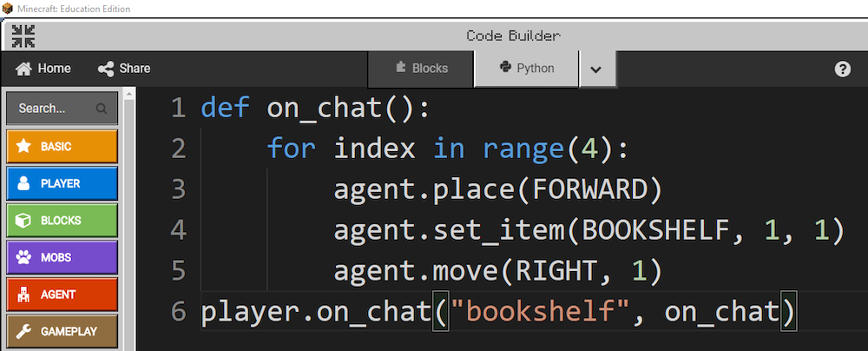Select the AGENT category
The width and height of the screenshot is (868, 351).
[x=62, y=295]
